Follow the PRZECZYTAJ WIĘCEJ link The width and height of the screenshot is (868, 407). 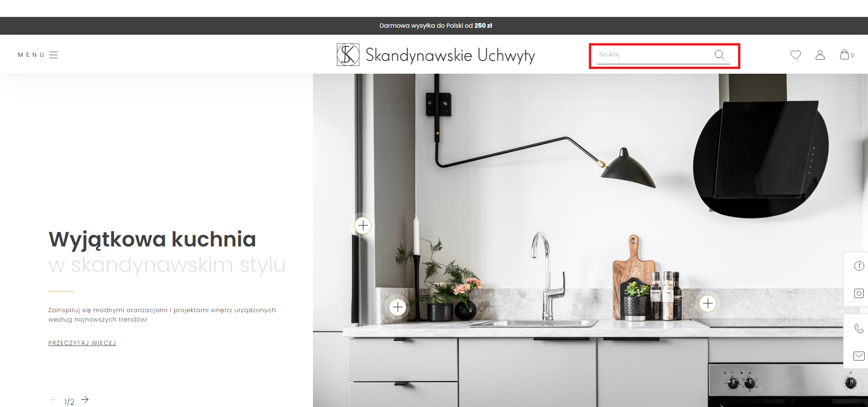click(x=82, y=343)
